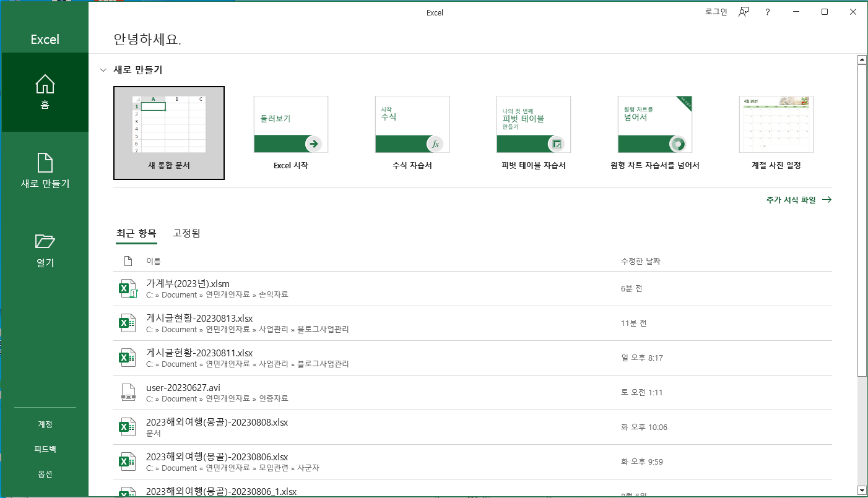The image size is (868, 498).
Task: Click the macro workbook icon for 가계부(2023년).xlsm
Action: 128,289
